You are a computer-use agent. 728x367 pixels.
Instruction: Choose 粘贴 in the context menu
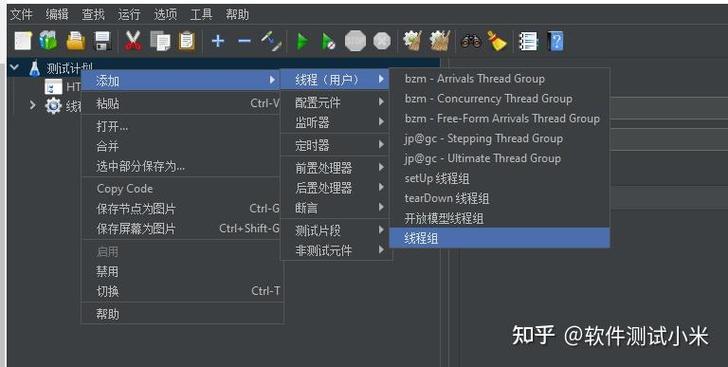[x=181, y=103]
